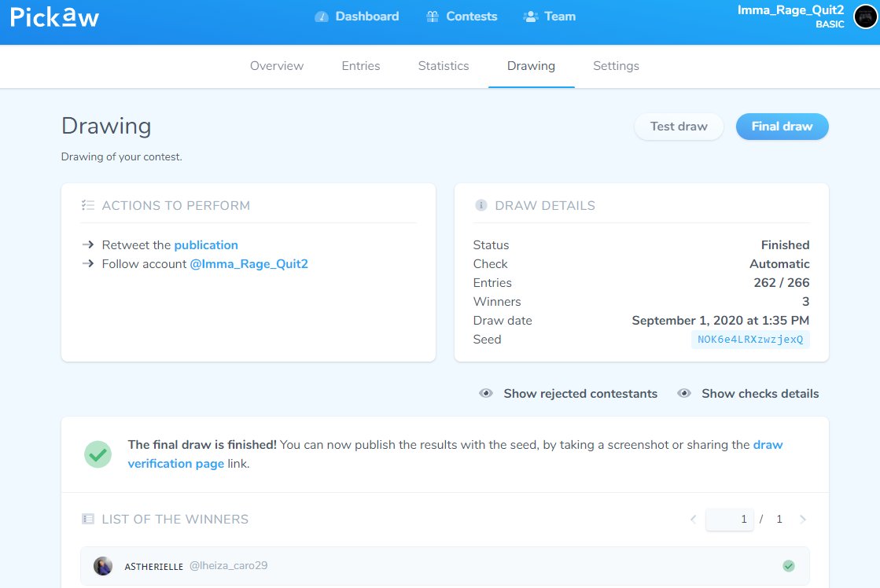Click the List of the Winners icon
880x588 pixels.
click(88, 519)
